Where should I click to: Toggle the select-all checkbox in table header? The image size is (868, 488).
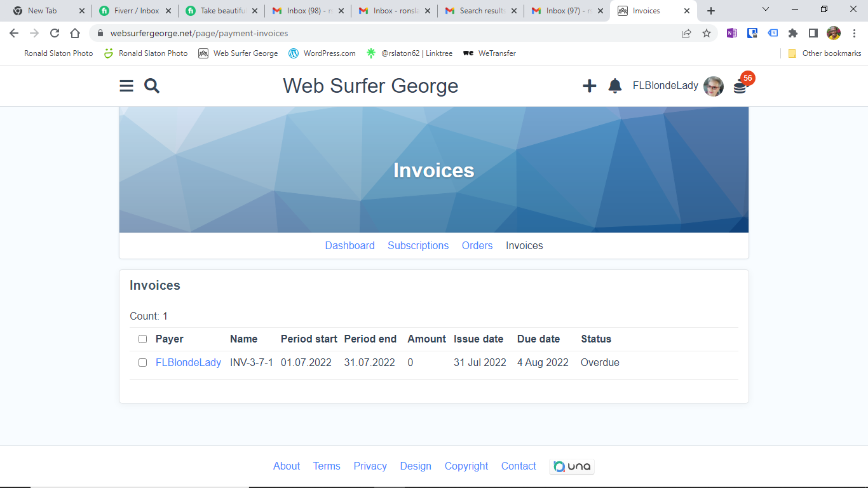tap(142, 339)
